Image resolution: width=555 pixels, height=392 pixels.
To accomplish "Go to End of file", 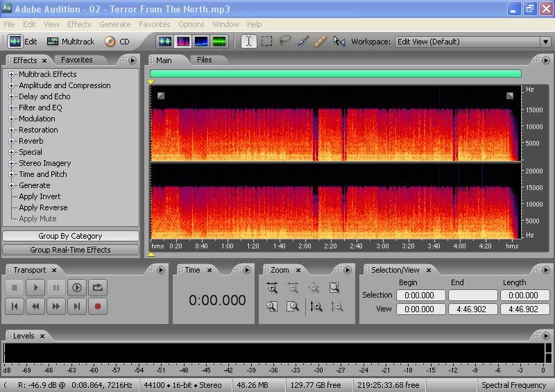I will coord(77,306).
